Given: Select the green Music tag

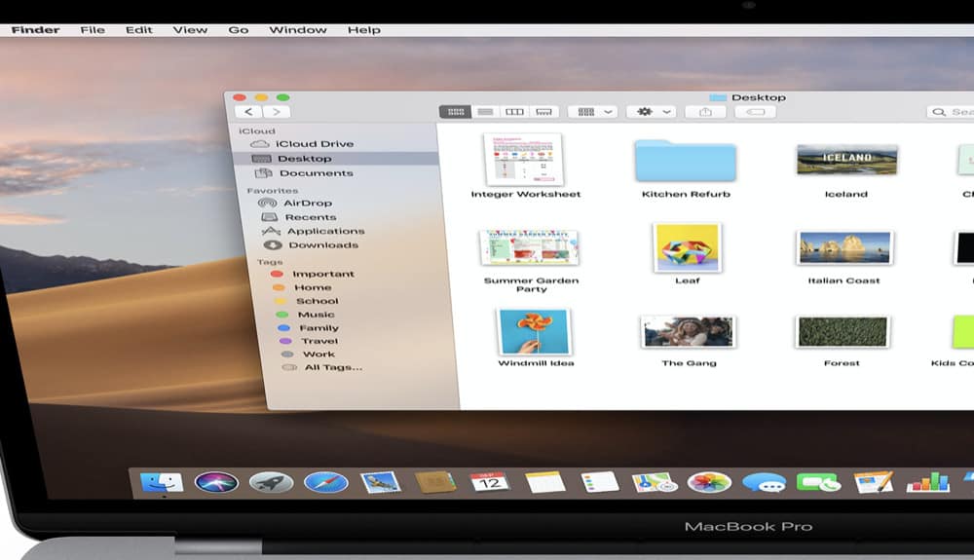Looking at the screenshot, I should pos(306,315).
